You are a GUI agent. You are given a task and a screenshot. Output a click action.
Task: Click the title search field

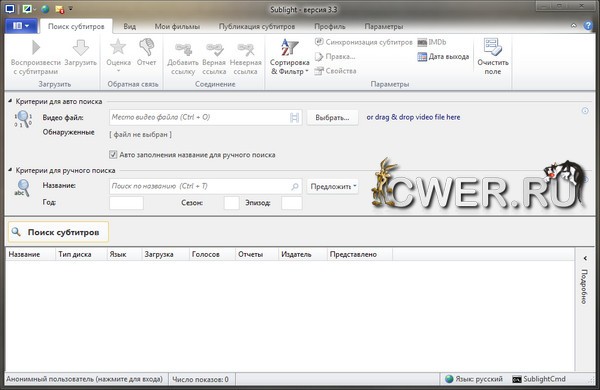point(205,186)
